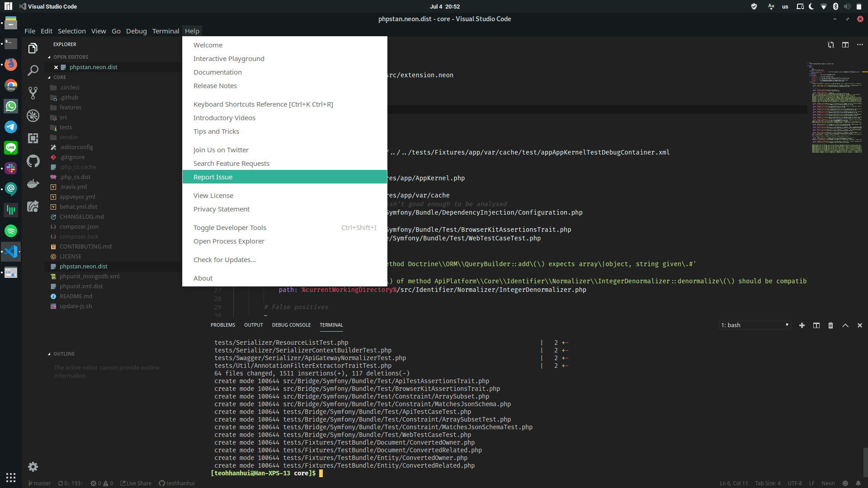The height and width of the screenshot is (488, 868).
Task: Launch Spotify from the dock
Action: tap(10, 230)
